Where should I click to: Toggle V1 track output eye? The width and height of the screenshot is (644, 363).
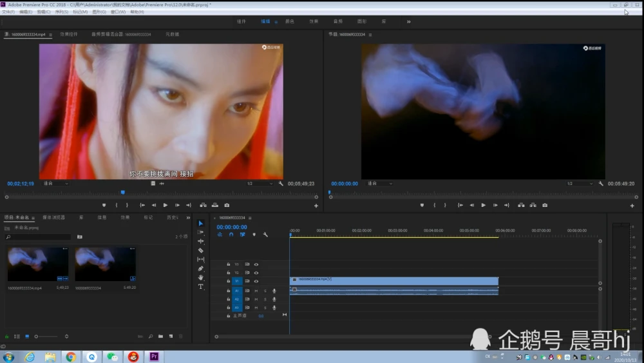pos(256,281)
